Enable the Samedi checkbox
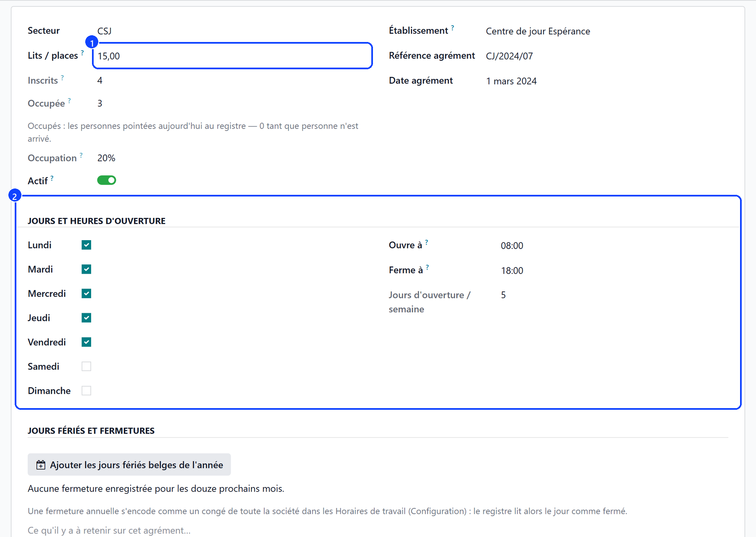Viewport: 756px width, 537px height. 87,367
